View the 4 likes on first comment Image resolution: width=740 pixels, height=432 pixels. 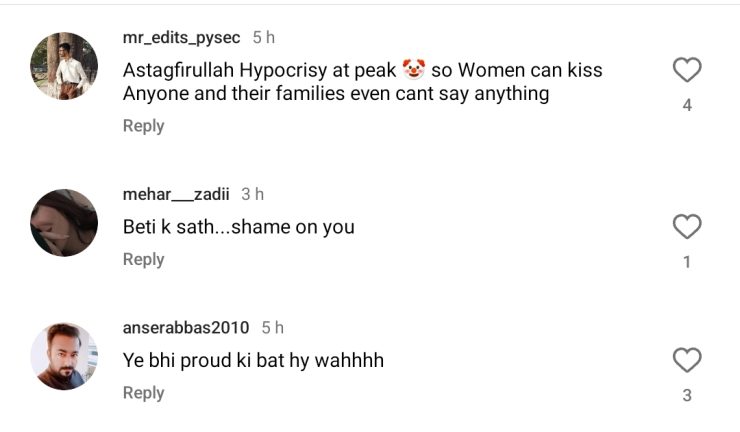tap(687, 105)
